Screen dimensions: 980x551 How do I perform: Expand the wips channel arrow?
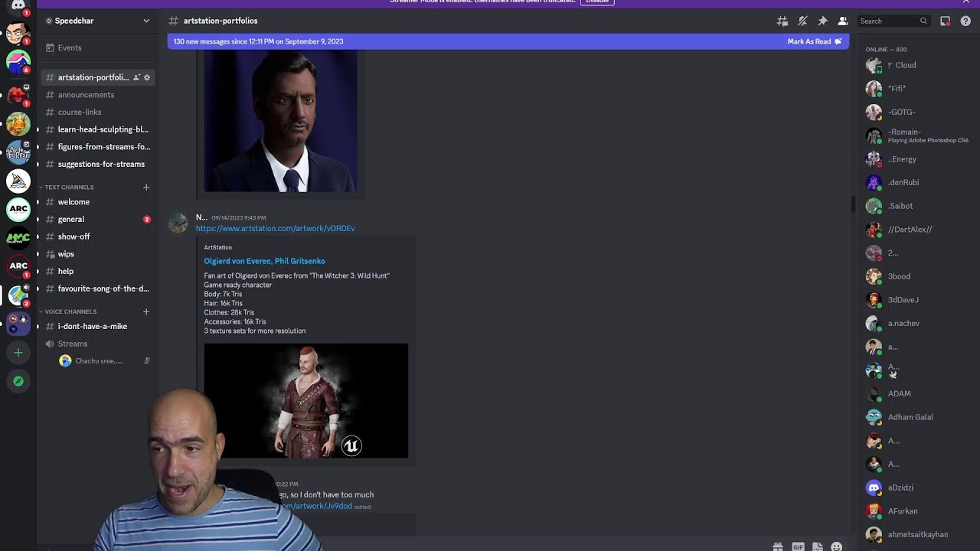[38, 254]
